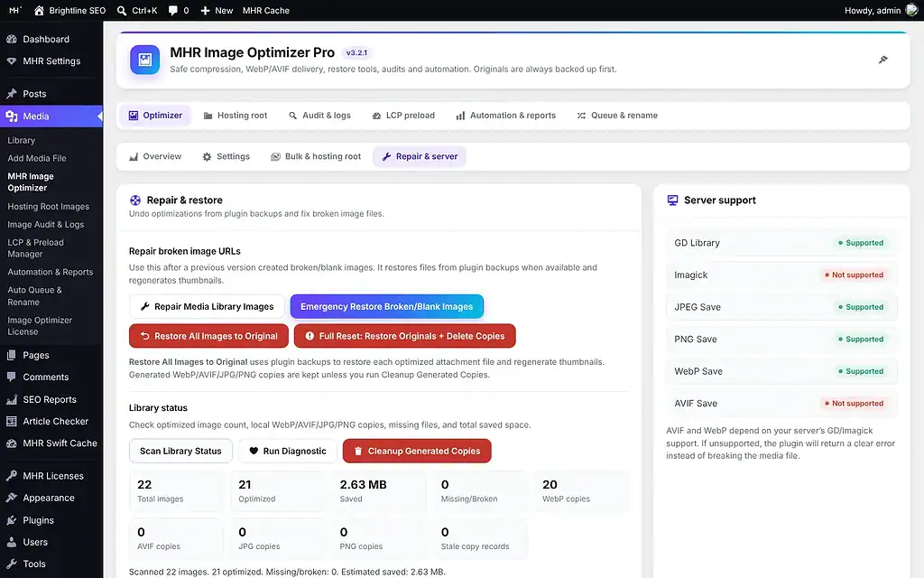
Task: Click the MHR Swift Cache icon
Action: 12,443
